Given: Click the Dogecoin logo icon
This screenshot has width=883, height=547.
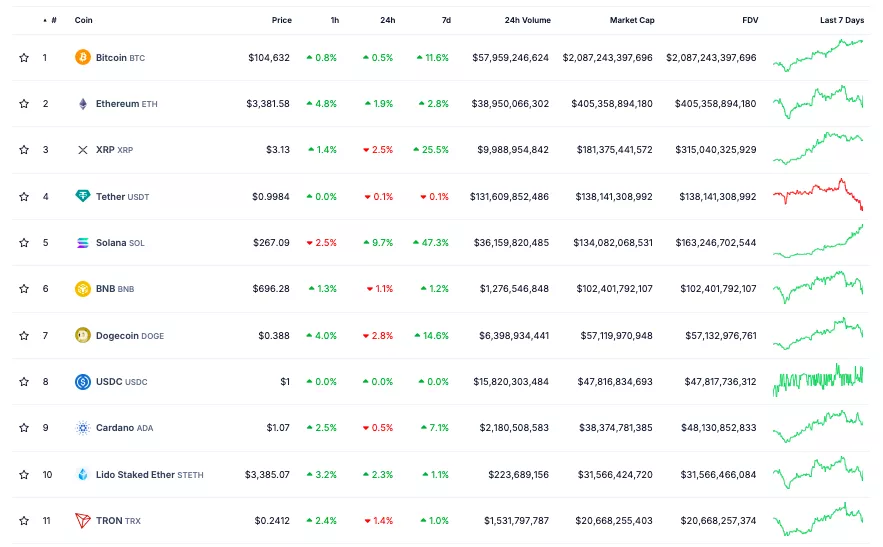Looking at the screenshot, I should click(x=83, y=336).
